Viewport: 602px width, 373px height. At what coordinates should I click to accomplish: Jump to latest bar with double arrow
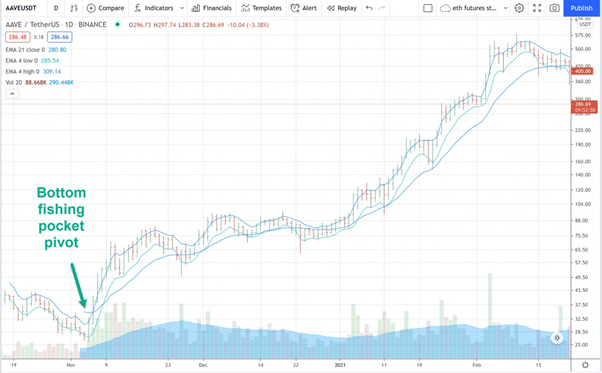click(x=557, y=338)
